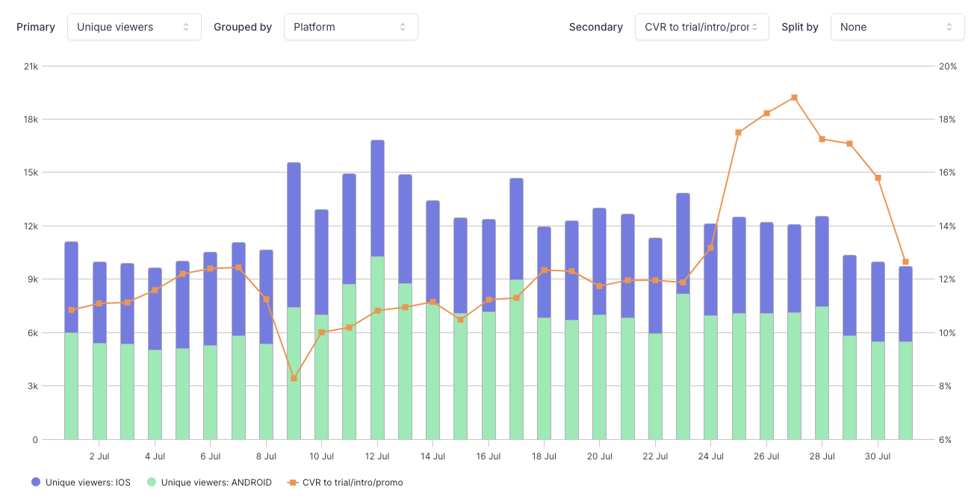
Task: Open the Primary metric dropdown
Action: point(134,27)
